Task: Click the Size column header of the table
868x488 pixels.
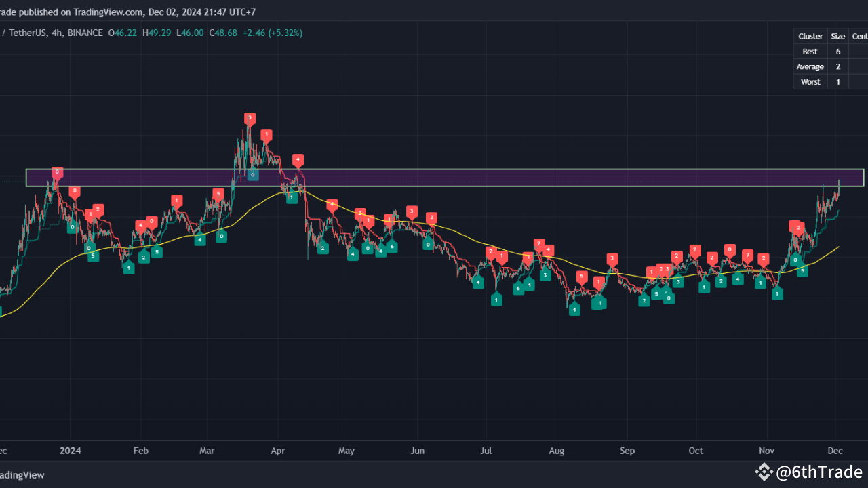Action: pos(838,36)
